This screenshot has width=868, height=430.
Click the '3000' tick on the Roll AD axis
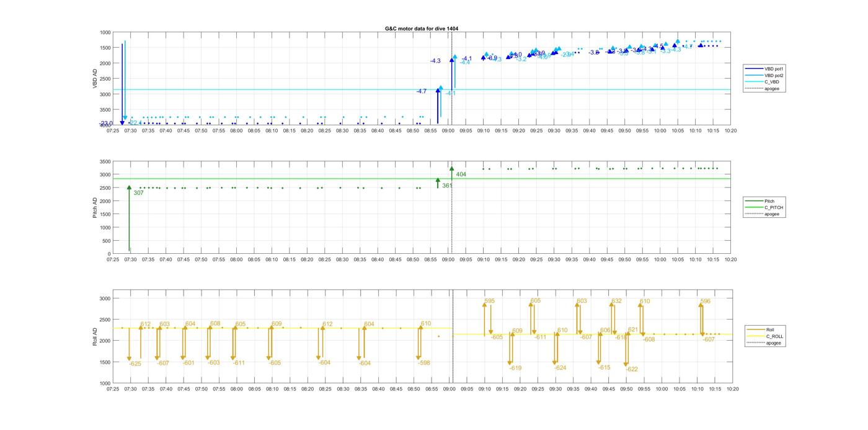tap(105, 298)
